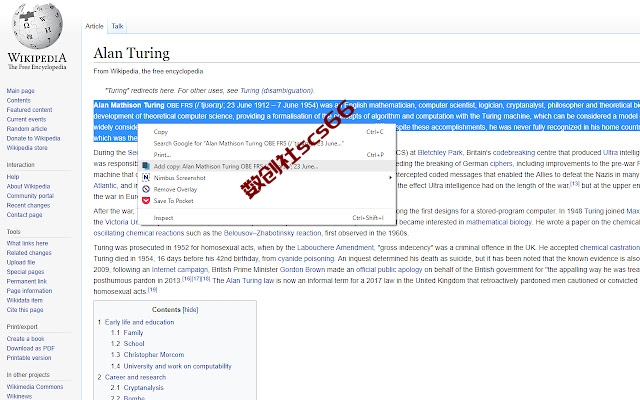Open About Wikipedia link
The image size is (640, 400).
pyautogui.click(x=28, y=186)
